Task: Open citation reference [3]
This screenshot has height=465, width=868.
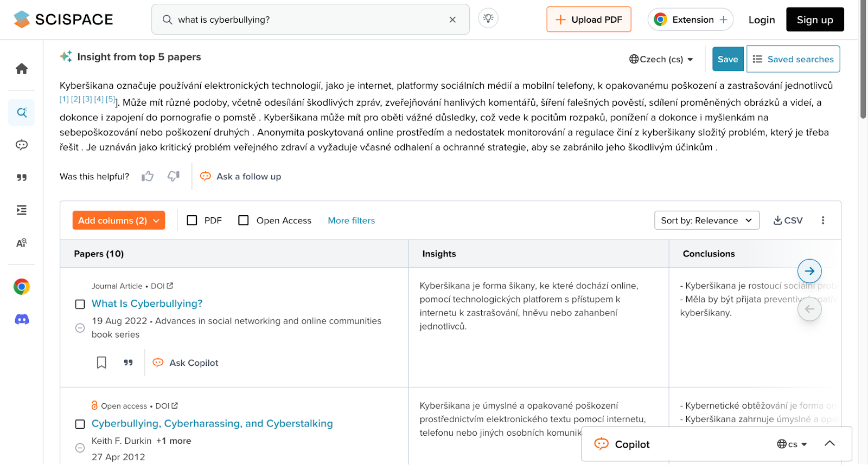Action: [x=87, y=99]
